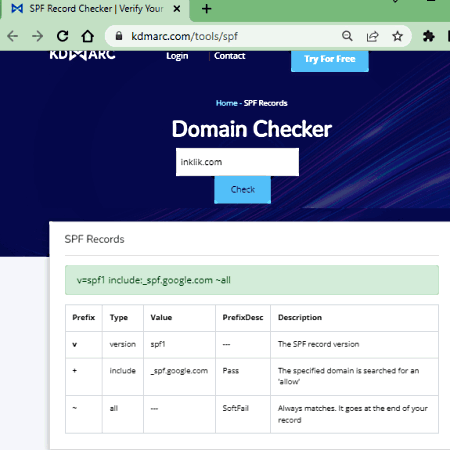Focus the domain input containing inklik.com
Viewport: 450px width, 450px height.
point(237,162)
